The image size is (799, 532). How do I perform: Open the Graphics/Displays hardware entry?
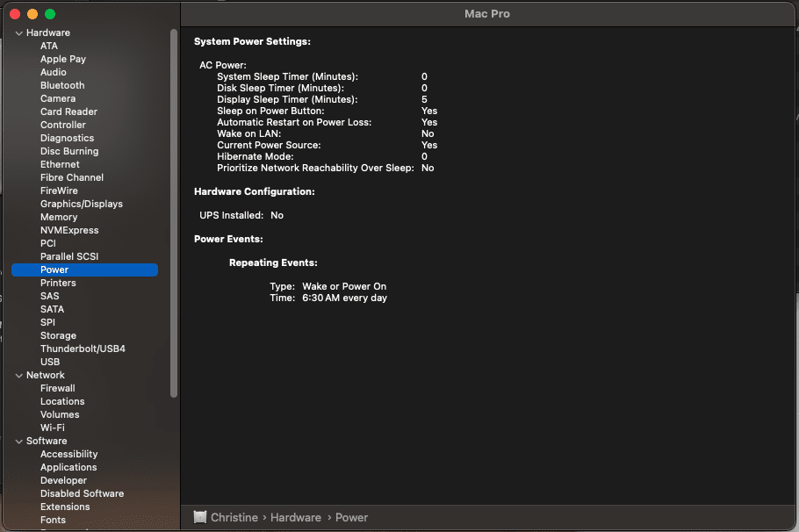click(x=82, y=204)
